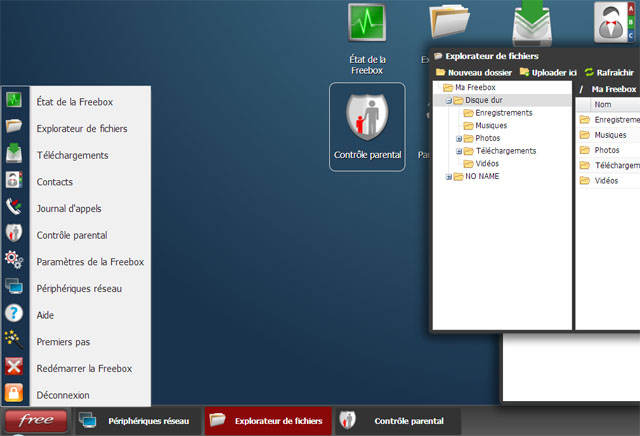Click Téléchargements folder icon in the Nom list

584,165
